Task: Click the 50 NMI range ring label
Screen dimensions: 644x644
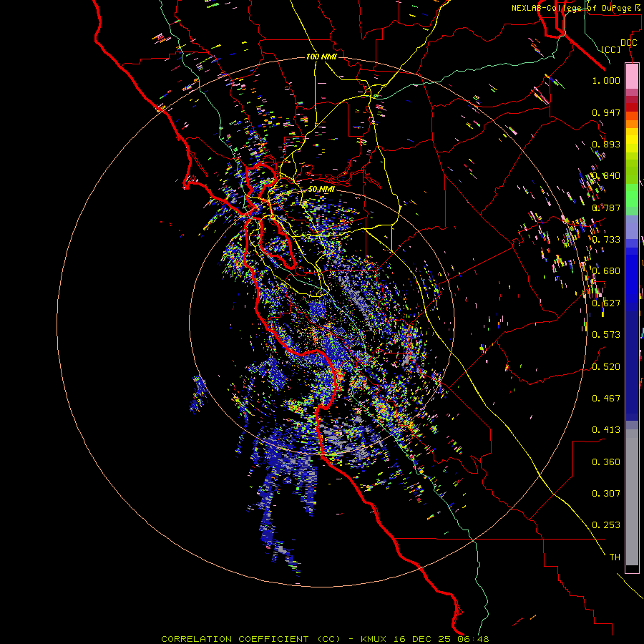Action: tap(321, 189)
